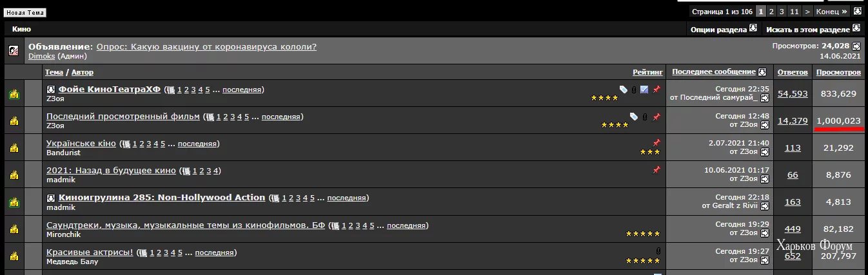This screenshot has height=275, width=868.
Task: Click the Новая Тема button
Action: [x=25, y=12]
